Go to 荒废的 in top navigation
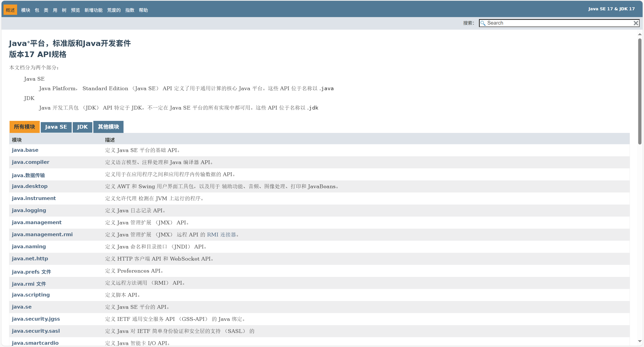The image size is (644, 347). tap(114, 10)
